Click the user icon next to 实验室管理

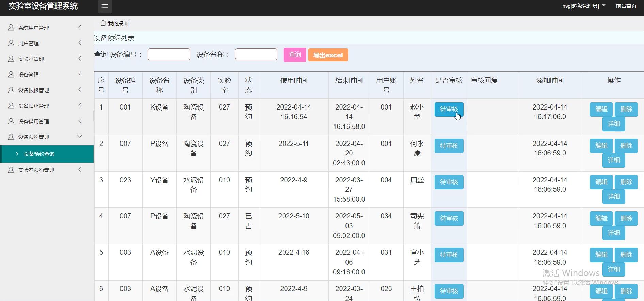[11, 58]
